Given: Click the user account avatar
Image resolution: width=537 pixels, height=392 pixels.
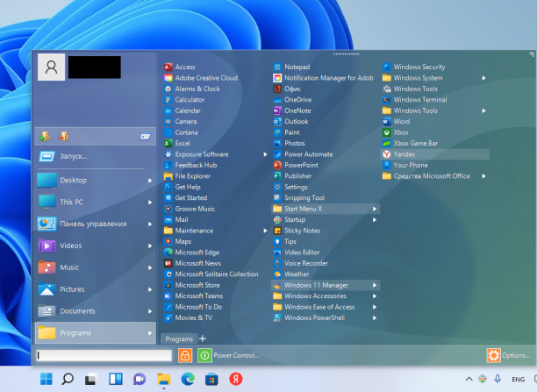Looking at the screenshot, I should coord(51,68).
